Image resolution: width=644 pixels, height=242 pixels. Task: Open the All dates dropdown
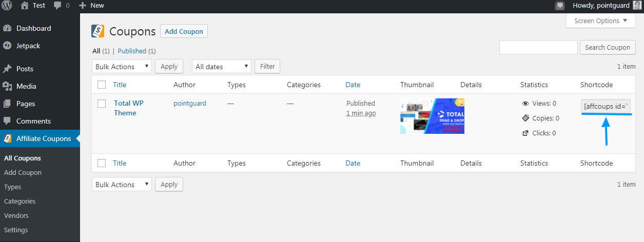click(x=222, y=67)
